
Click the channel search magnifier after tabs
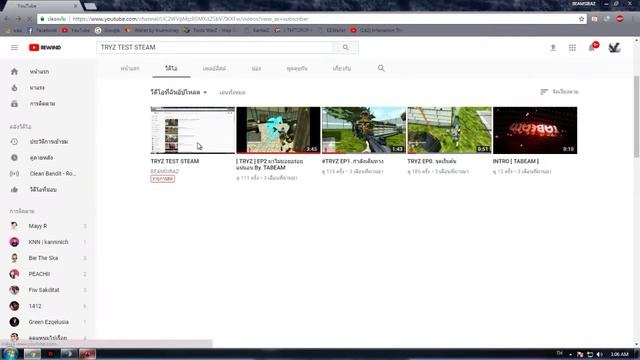[381, 68]
